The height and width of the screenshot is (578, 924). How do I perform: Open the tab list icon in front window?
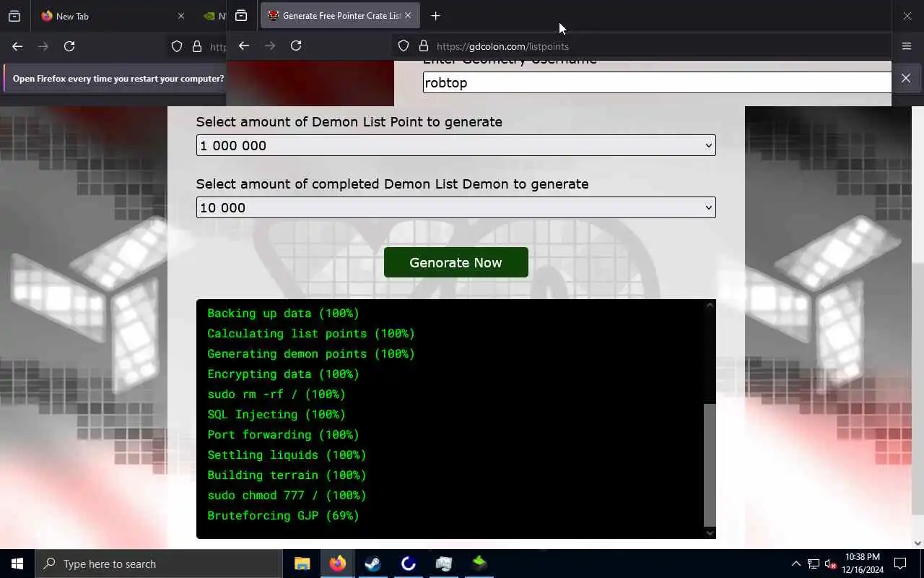(x=241, y=16)
